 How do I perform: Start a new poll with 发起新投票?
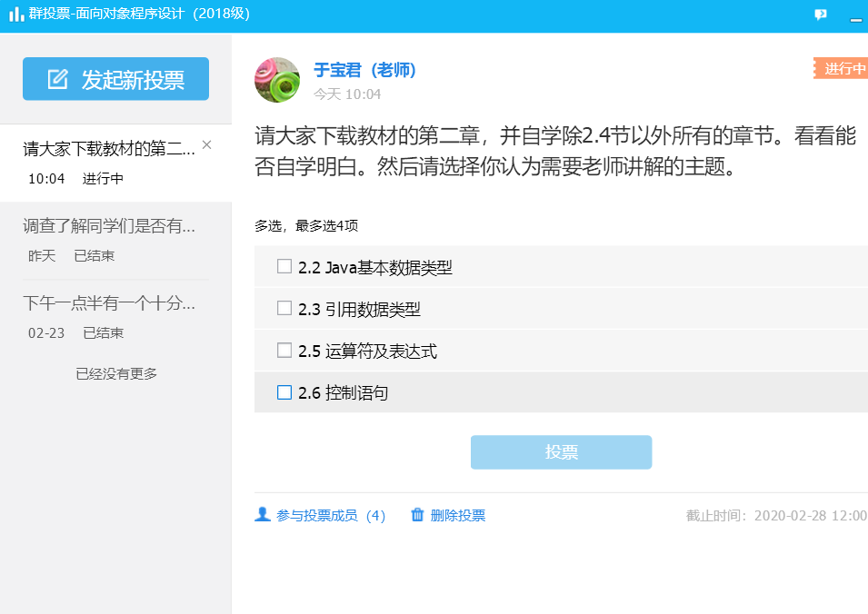click(115, 79)
